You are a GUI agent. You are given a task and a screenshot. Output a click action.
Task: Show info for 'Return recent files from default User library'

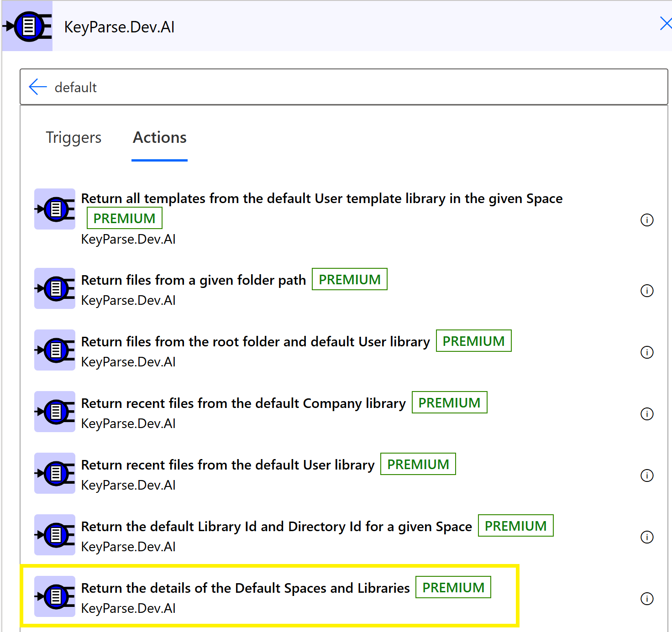[647, 475]
